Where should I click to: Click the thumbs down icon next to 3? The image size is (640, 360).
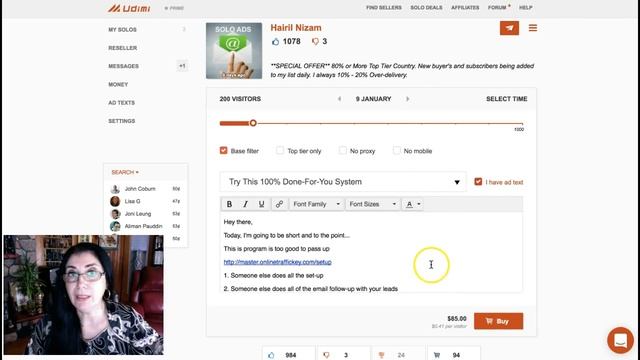coord(315,41)
